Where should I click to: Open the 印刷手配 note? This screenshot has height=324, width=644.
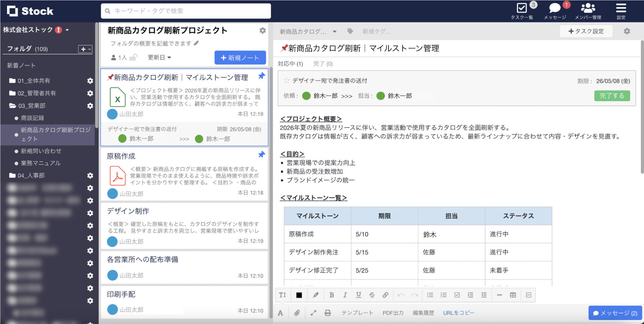184,302
